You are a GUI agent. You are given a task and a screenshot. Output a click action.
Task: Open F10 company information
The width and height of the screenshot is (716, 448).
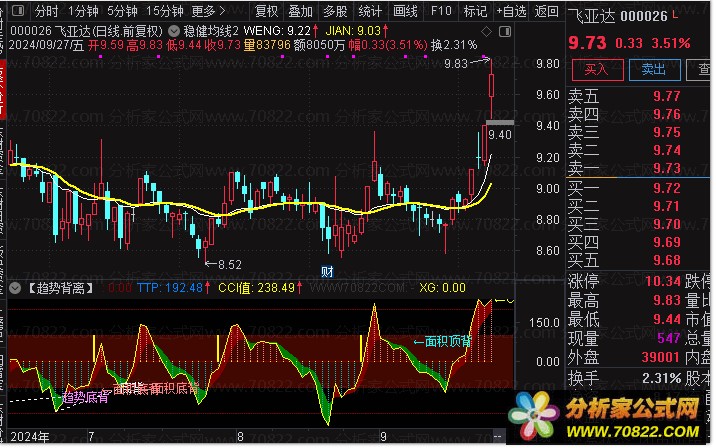coord(441,11)
